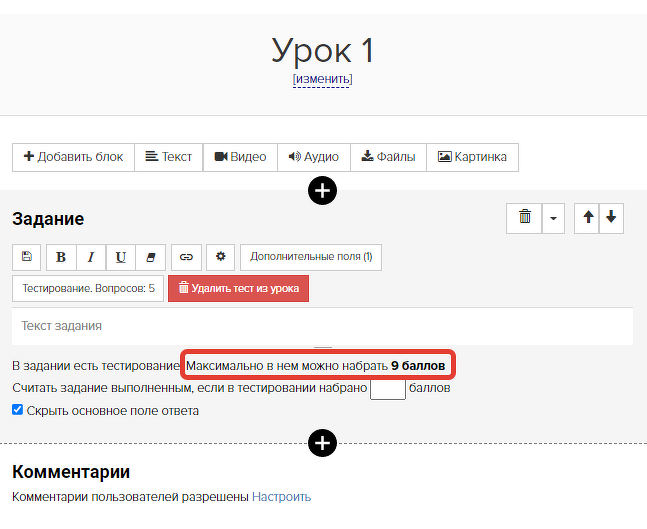The width and height of the screenshot is (647, 529).
Task: Open task settings gear icon
Action: (x=221, y=257)
